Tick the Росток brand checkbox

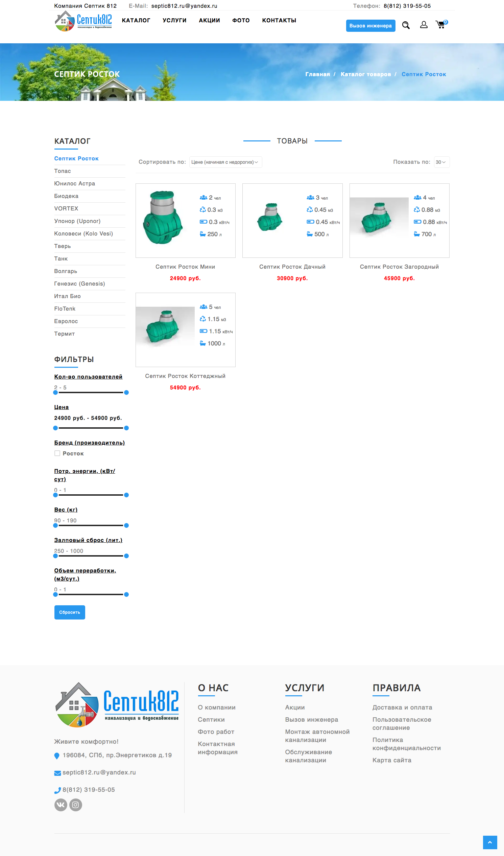click(57, 453)
